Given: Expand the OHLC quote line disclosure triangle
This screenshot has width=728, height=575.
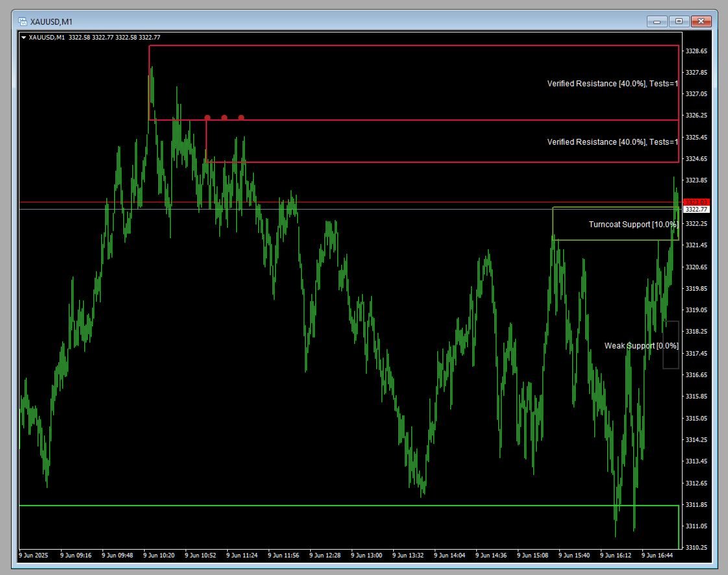Looking at the screenshot, I should tap(23, 38).
